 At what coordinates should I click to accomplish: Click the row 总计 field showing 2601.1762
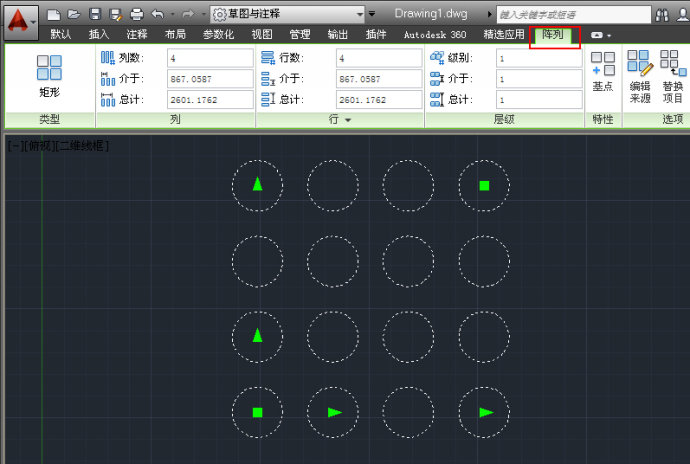(x=378, y=100)
